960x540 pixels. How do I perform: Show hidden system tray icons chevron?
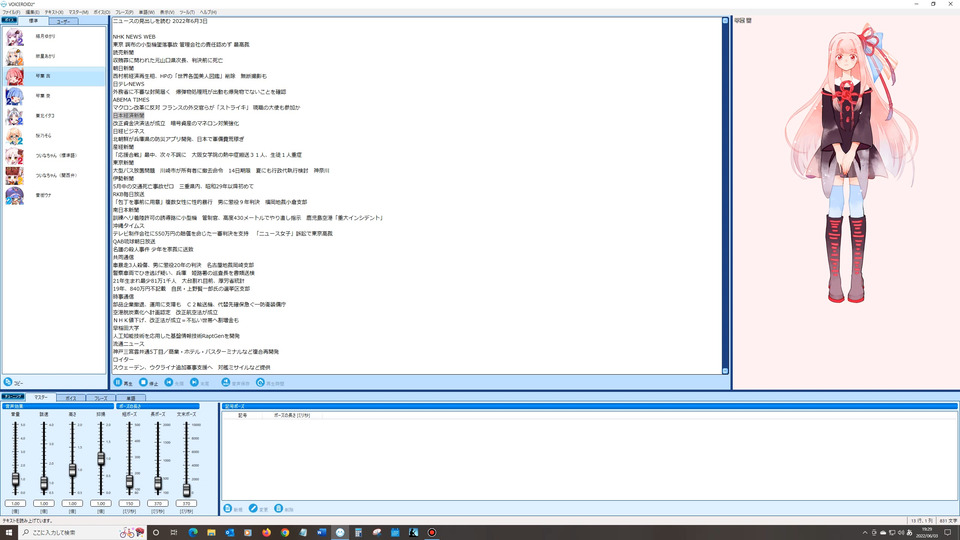(865, 533)
